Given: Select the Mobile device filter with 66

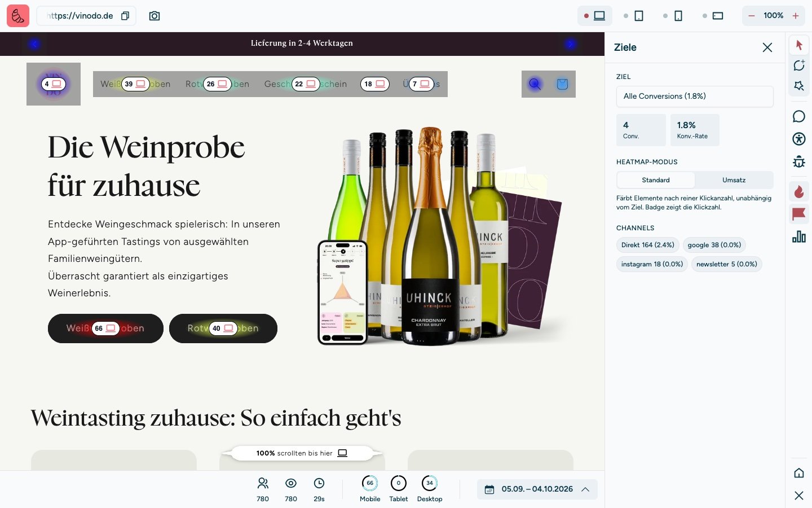Looking at the screenshot, I should [x=370, y=489].
